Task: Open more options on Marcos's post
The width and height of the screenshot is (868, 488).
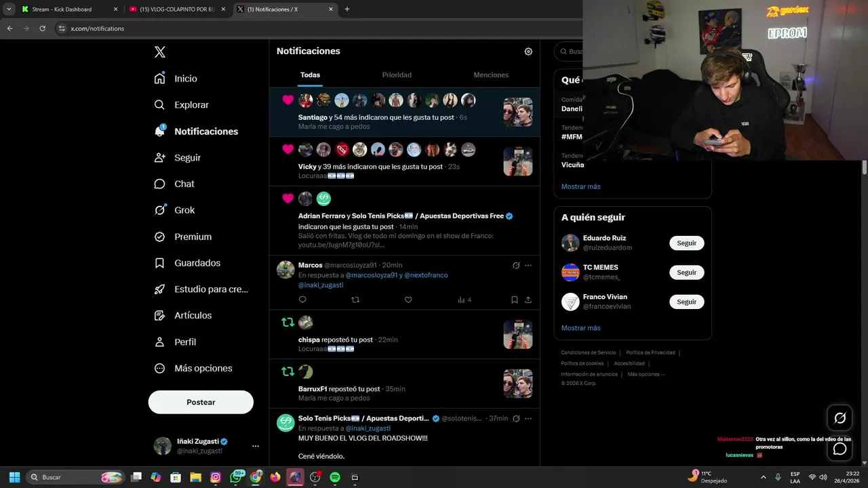Action: (x=528, y=266)
